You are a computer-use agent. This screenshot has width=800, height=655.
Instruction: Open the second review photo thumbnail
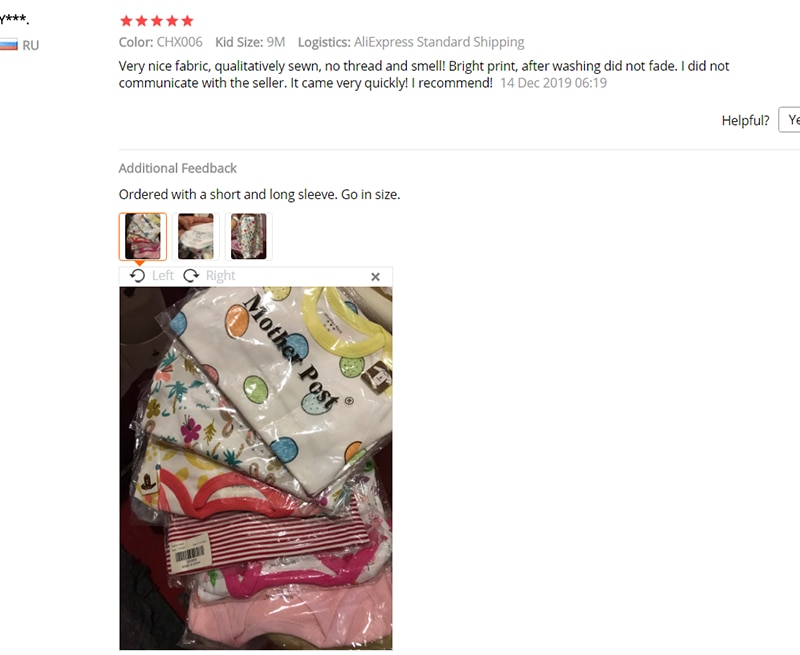[195, 237]
